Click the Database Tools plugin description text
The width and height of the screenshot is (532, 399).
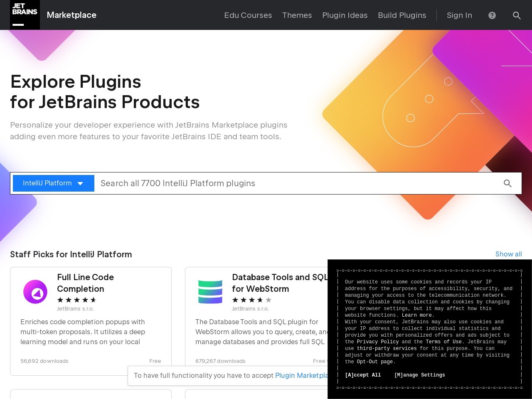point(261,332)
